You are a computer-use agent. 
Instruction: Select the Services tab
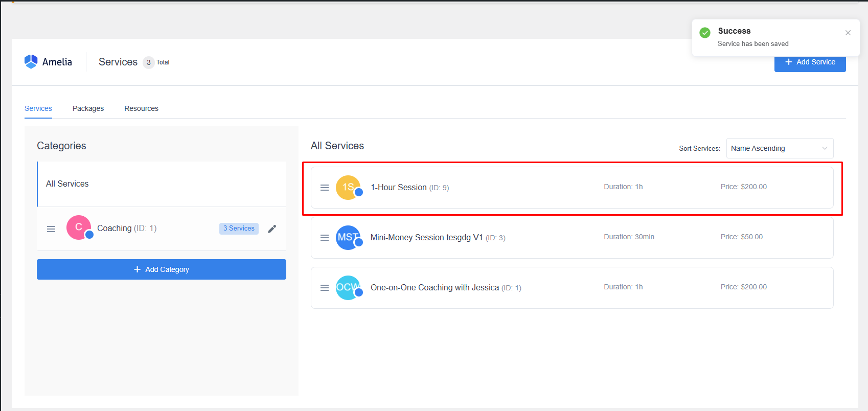(x=38, y=108)
